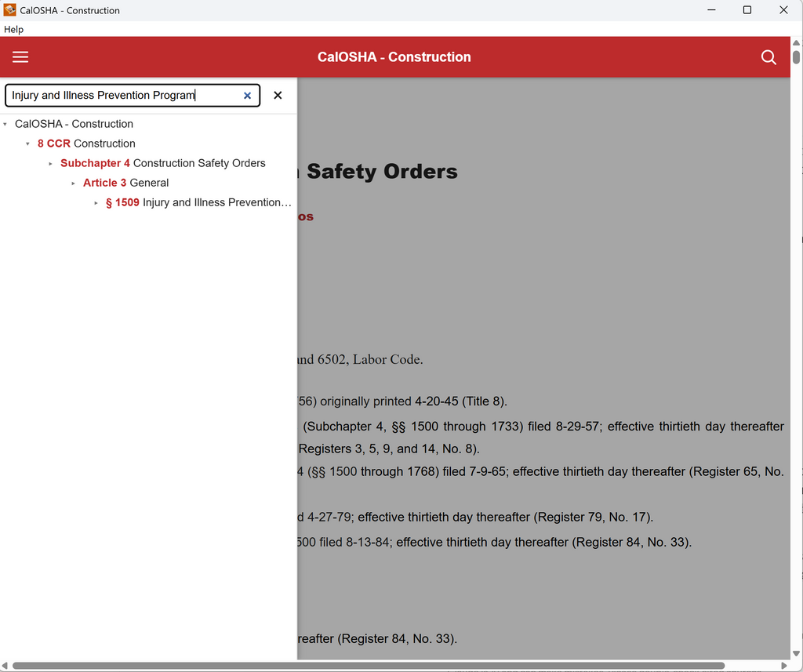The height and width of the screenshot is (672, 803).
Task: Open the Help menu
Action: pos(14,29)
